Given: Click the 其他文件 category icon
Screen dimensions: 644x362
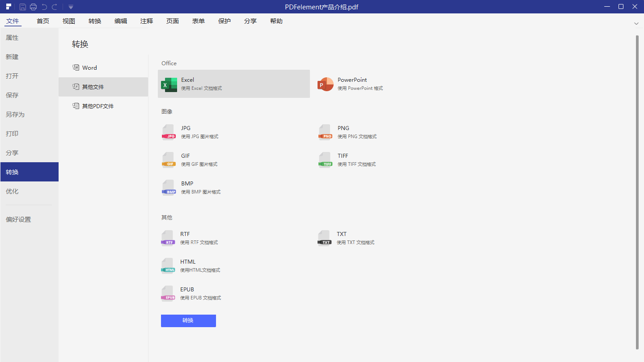Looking at the screenshot, I should [76, 87].
